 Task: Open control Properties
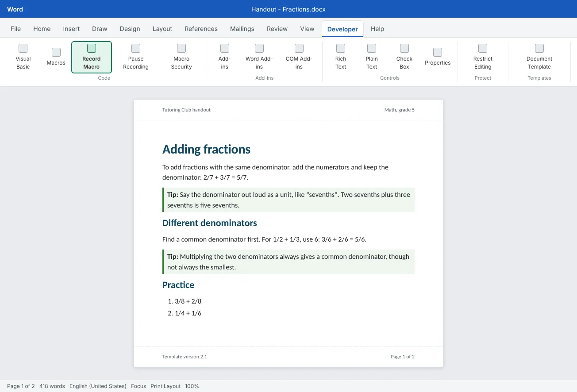[x=438, y=57]
